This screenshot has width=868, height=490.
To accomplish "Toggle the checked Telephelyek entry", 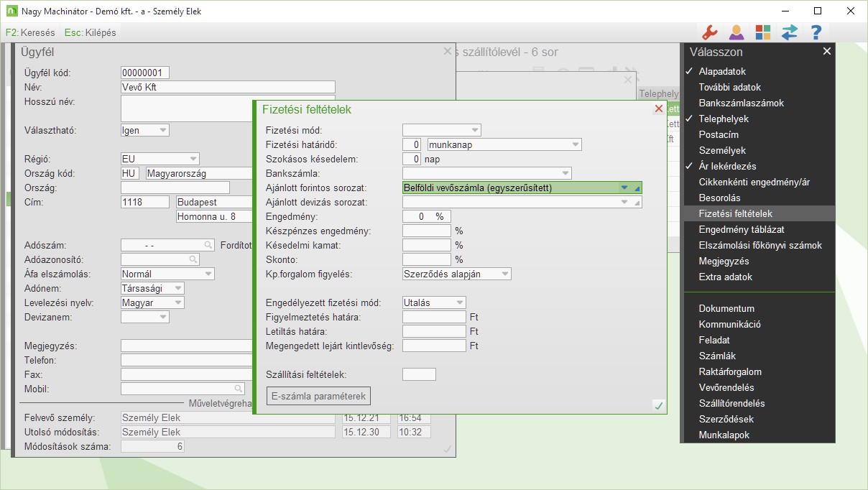I will (x=724, y=119).
